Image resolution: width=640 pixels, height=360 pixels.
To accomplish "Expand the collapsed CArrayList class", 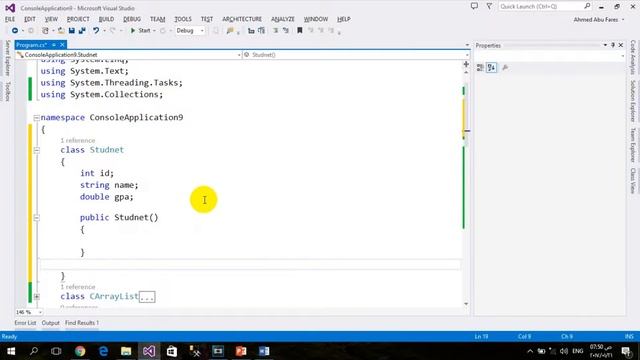I will coord(36,297).
